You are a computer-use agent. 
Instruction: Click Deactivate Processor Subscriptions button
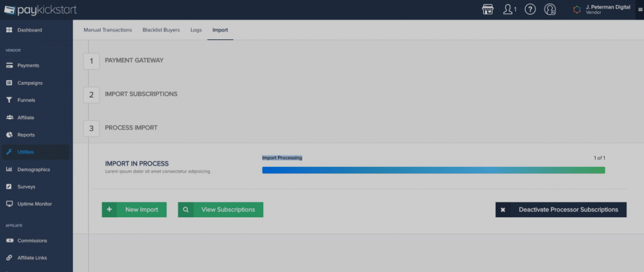click(x=561, y=210)
